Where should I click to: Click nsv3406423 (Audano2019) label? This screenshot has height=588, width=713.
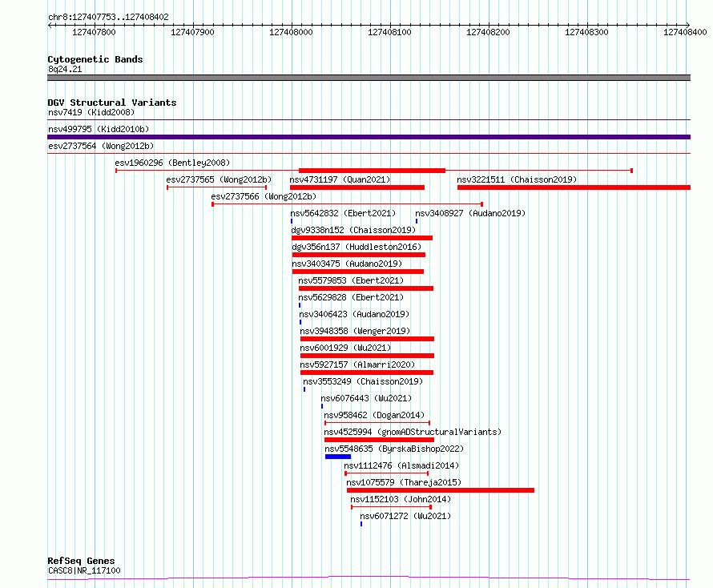coord(354,314)
